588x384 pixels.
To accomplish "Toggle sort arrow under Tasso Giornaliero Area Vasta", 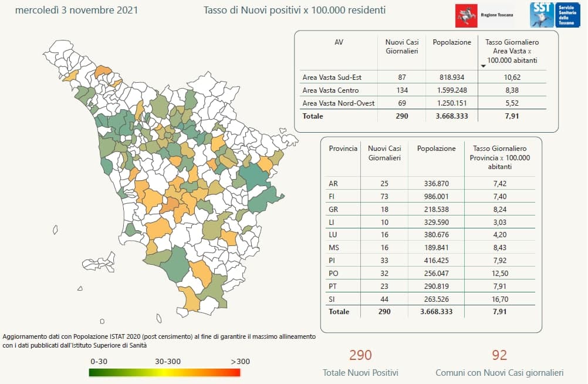I will (483, 66).
